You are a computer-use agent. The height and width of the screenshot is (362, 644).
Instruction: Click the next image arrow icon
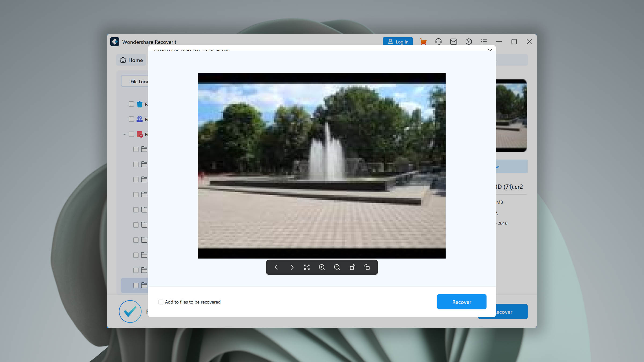(x=291, y=267)
